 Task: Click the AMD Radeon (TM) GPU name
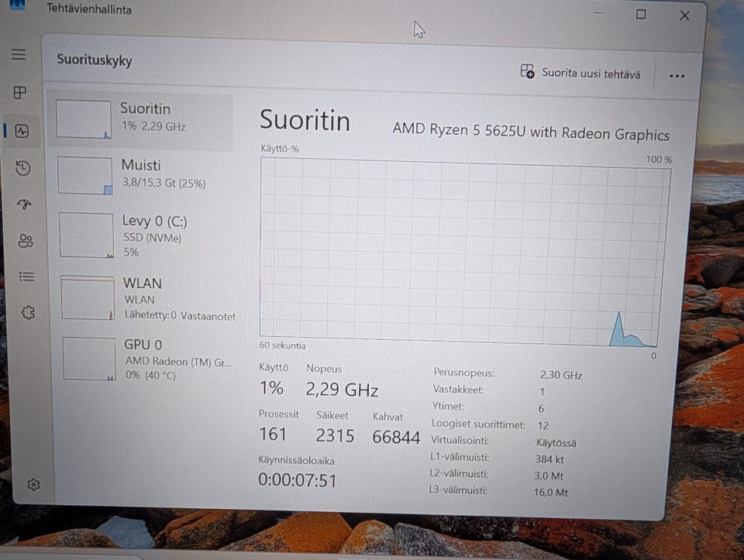coord(178,362)
